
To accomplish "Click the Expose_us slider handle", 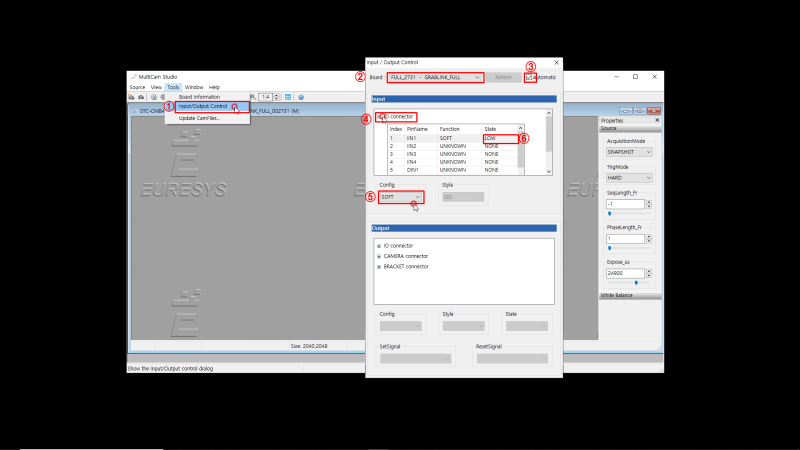I will tap(636, 283).
